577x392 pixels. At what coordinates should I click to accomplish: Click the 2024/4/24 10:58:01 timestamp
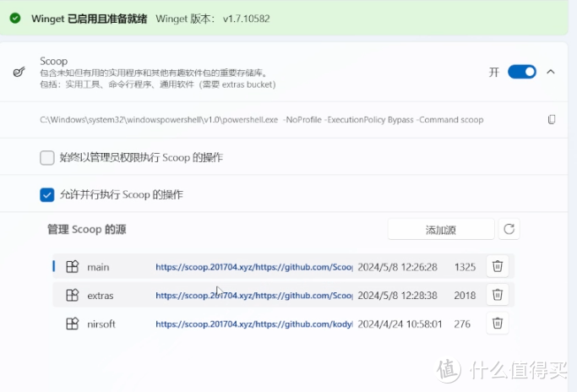click(400, 324)
